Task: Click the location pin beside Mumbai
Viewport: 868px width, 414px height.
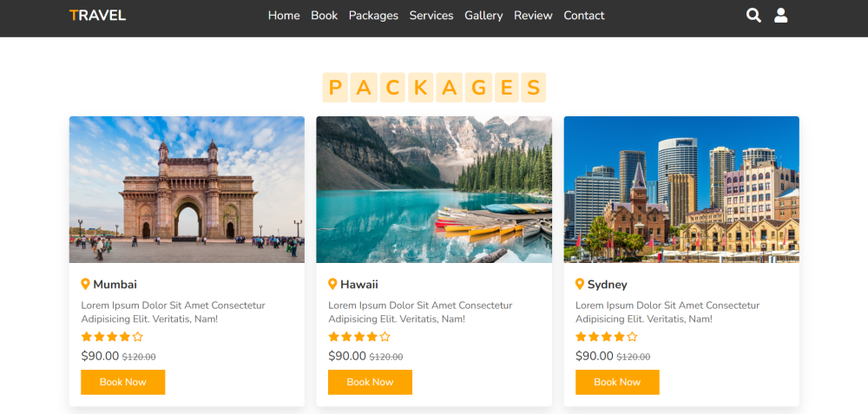Action: tap(85, 284)
